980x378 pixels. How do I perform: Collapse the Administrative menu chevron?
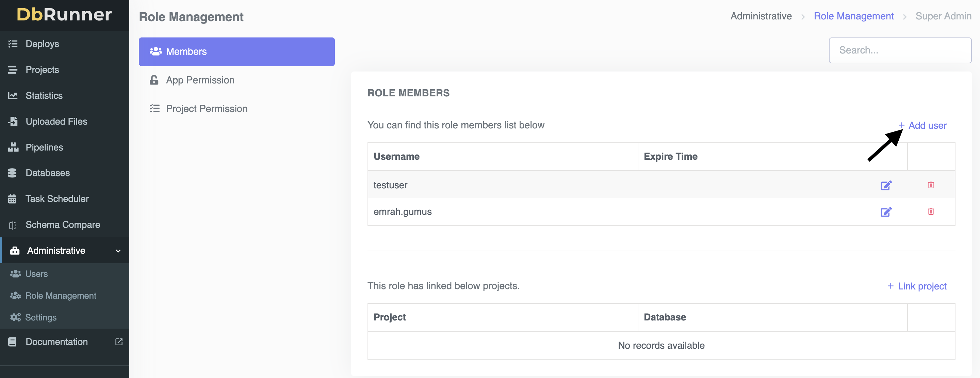[x=118, y=251]
